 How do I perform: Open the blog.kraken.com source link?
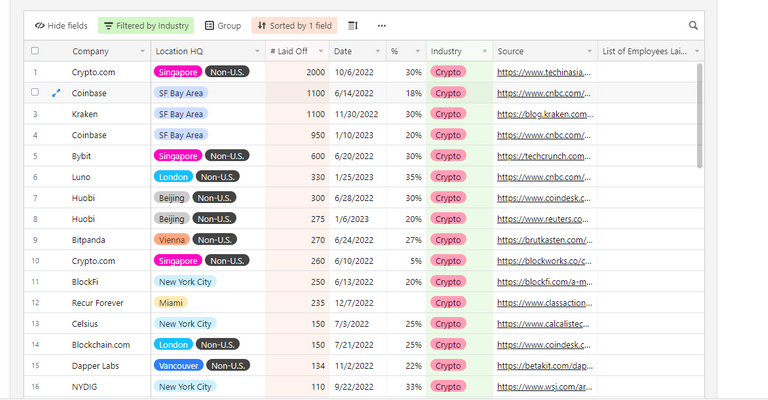coord(545,114)
